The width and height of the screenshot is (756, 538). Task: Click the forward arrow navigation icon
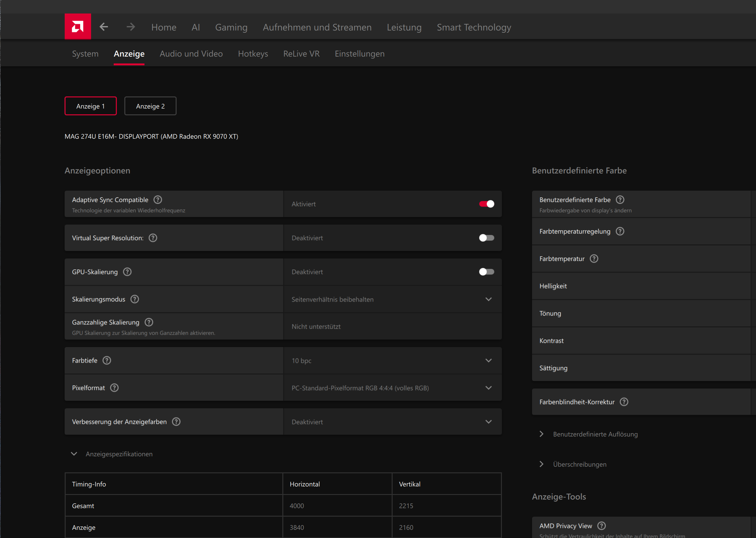(131, 27)
